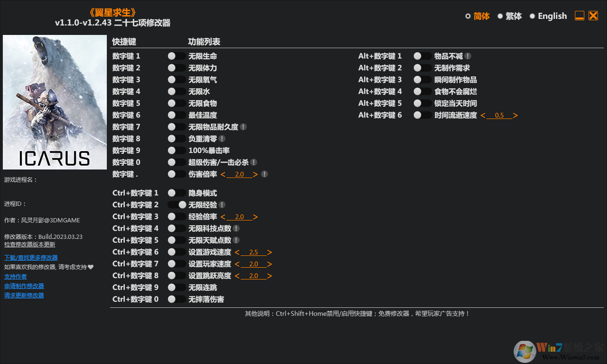选择繁体语言单选按钮
The width and height of the screenshot is (607, 364).
tap(500, 16)
